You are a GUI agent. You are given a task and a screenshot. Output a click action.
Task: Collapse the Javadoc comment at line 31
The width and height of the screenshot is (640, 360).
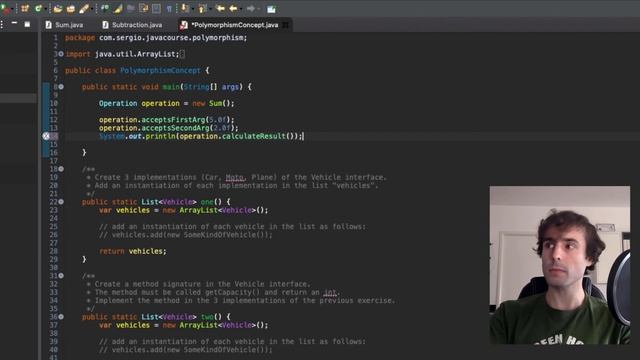(x=61, y=276)
